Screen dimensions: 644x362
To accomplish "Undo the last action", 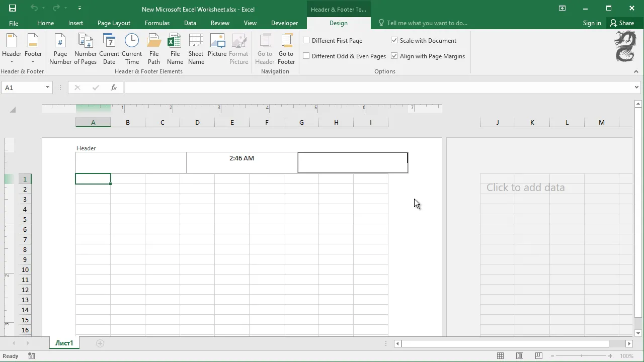I will tap(34, 9).
